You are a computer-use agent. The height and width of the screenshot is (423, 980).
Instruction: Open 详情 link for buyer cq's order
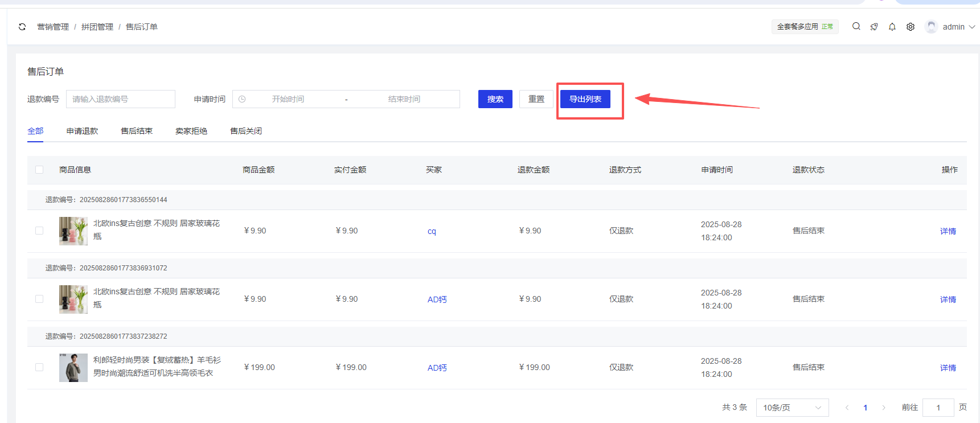click(948, 231)
